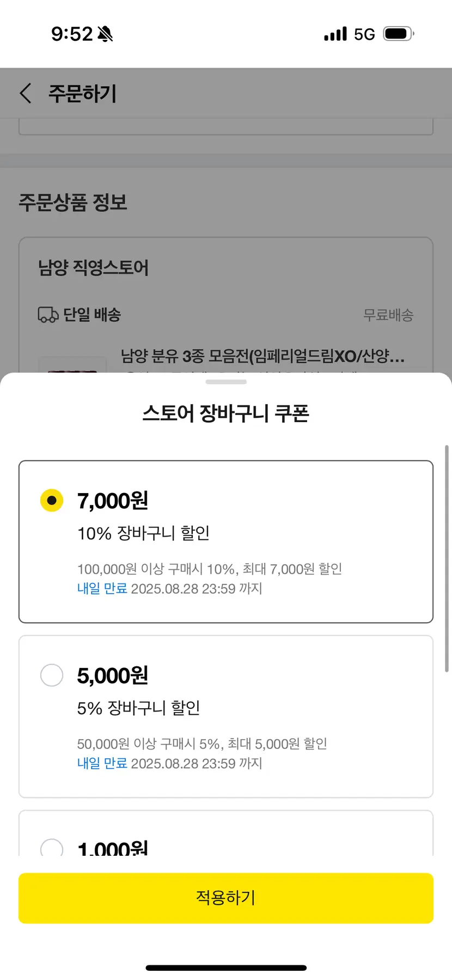This screenshot has width=452, height=980.
Task: Tap the cellular signal bars icon
Action: tap(335, 34)
